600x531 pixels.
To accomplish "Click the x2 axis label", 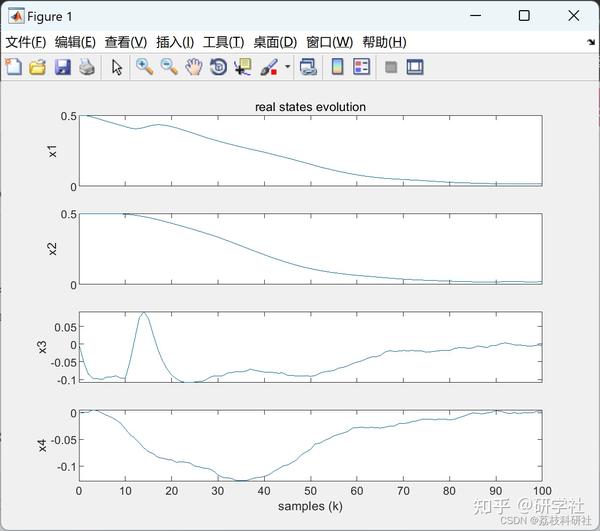I will [x=52, y=249].
